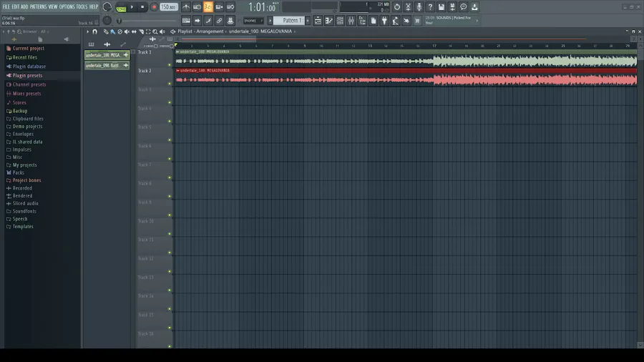Mute Track 1 with its green dot
Screen dimensions: 644x362
pos(170,65)
